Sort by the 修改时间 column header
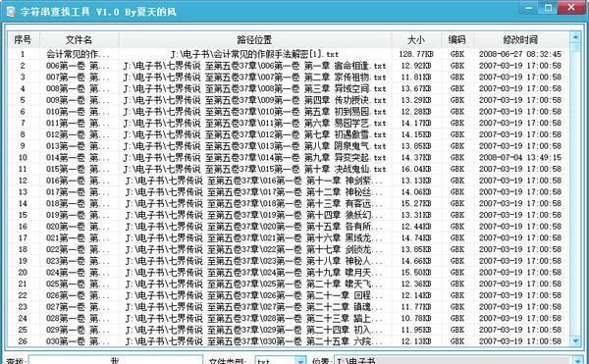 (x=520, y=39)
